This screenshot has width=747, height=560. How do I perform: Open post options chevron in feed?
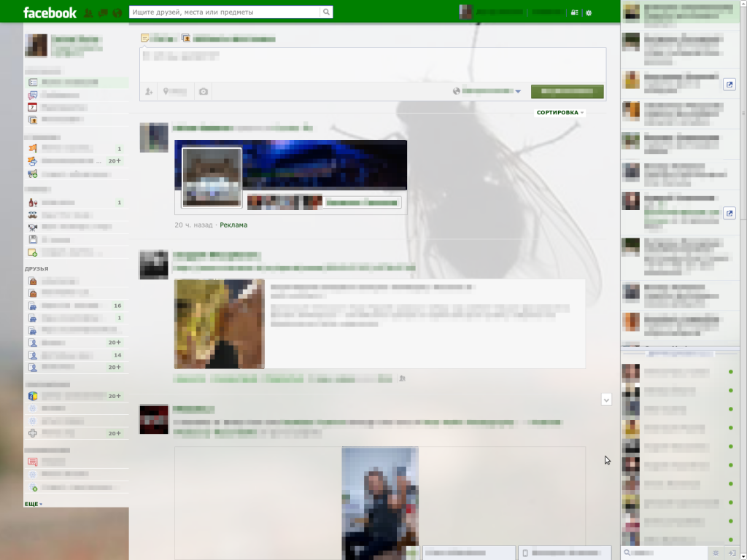coord(606,400)
